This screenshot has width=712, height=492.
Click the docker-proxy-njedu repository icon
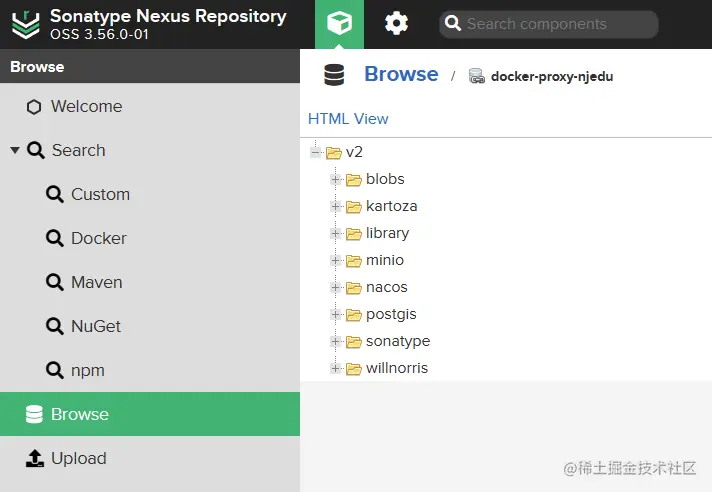click(476, 76)
